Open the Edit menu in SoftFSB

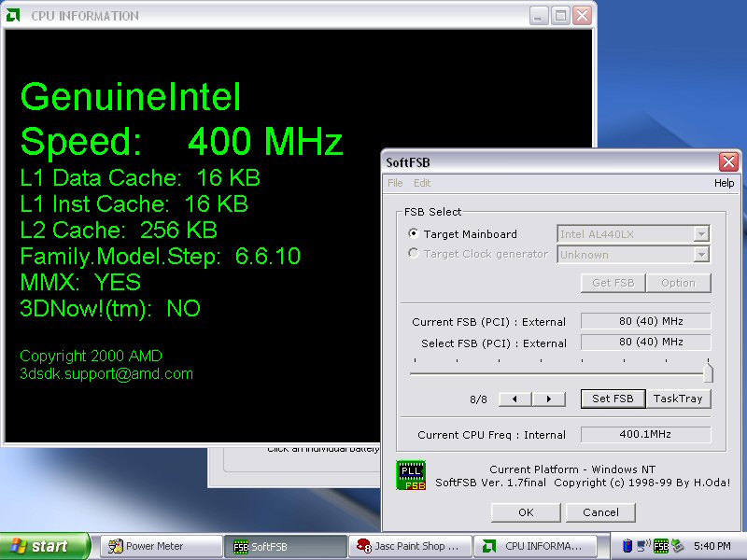[x=422, y=183]
